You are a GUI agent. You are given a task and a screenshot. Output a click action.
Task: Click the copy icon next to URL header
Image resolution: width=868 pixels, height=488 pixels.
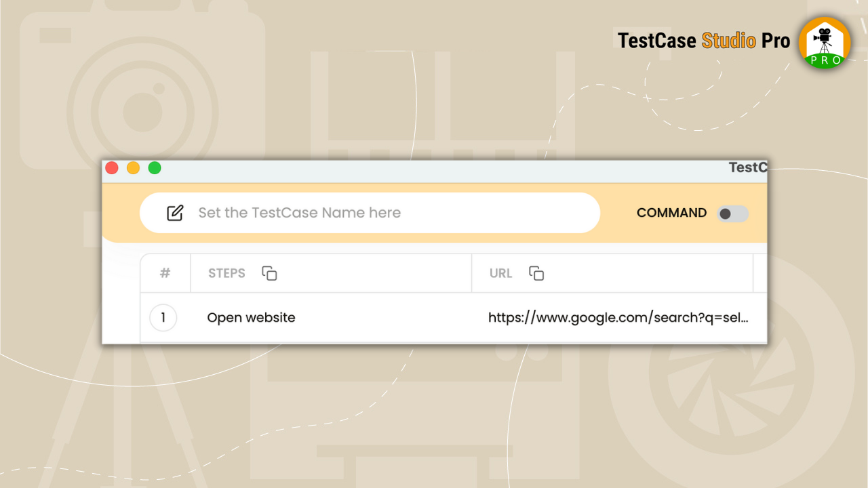[536, 273]
